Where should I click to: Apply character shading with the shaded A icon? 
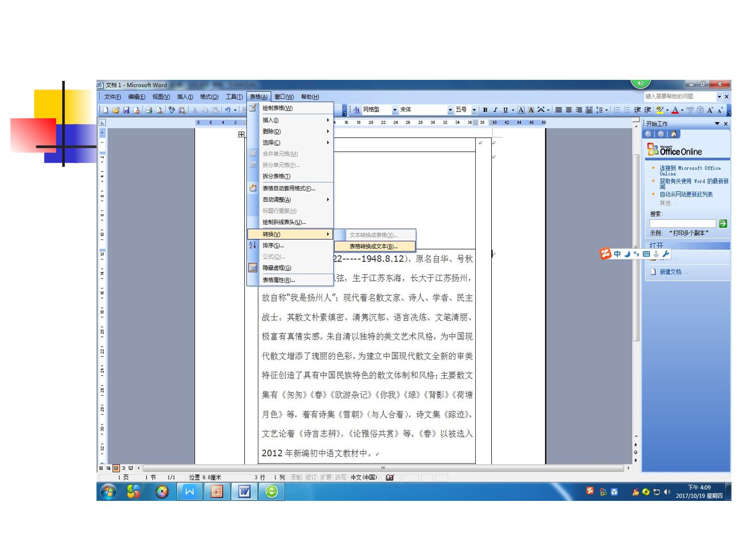[531, 110]
